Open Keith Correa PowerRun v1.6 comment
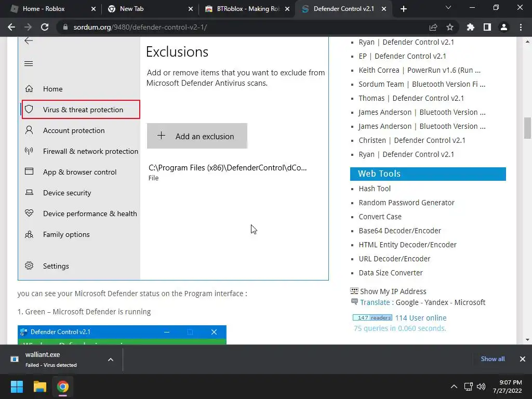This screenshot has width=532, height=399. 419,70
